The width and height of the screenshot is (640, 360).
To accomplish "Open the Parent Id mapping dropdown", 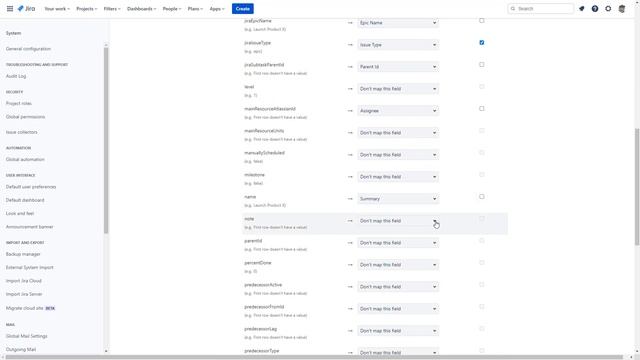I will pos(398,67).
